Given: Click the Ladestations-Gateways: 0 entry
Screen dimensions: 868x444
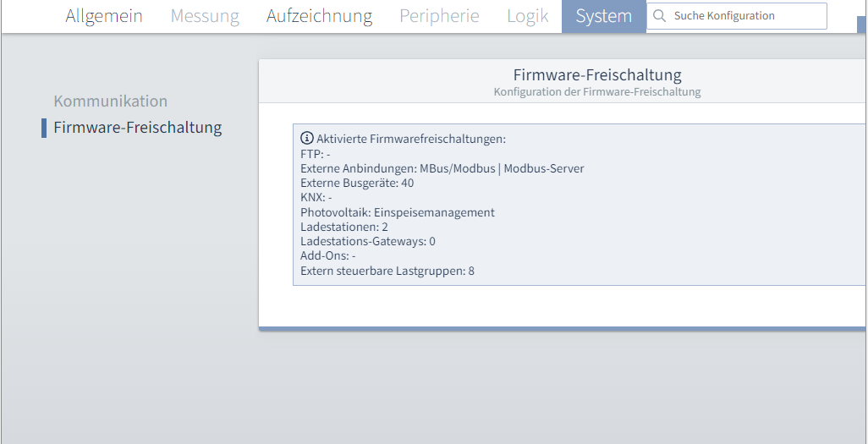Looking at the screenshot, I should point(368,241).
